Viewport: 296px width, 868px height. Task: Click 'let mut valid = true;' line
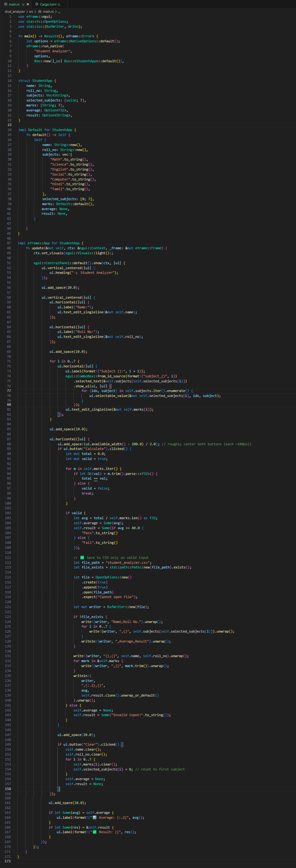click(87, 459)
